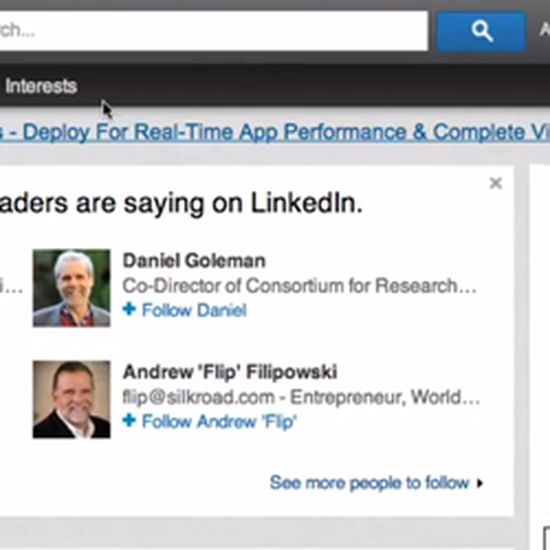The height and width of the screenshot is (550, 550).
Task: Click the partially visible link right of search button
Action: [545, 30]
